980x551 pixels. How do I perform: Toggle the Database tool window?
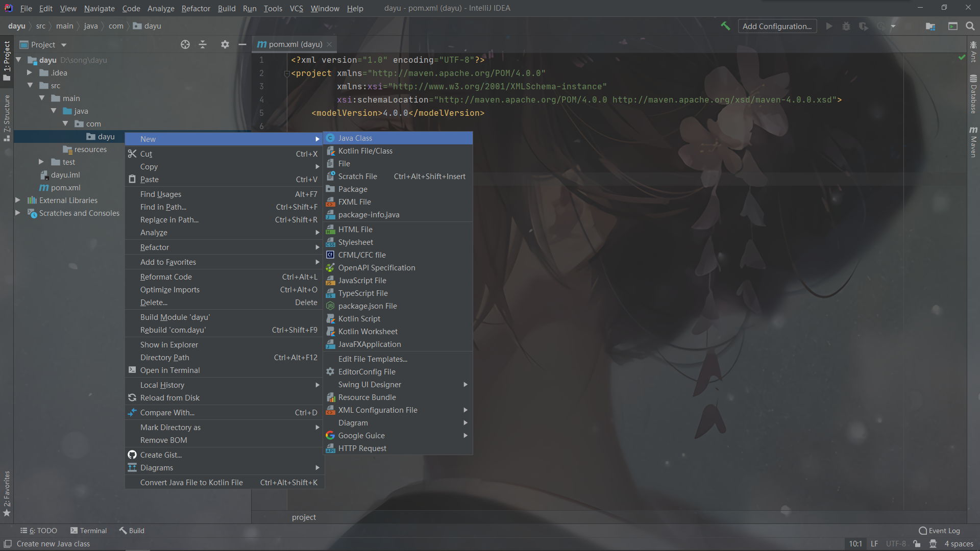tap(973, 95)
